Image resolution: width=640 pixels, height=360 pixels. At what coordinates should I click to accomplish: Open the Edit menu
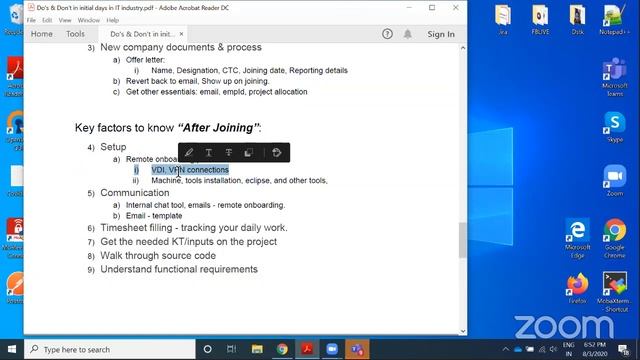(x=47, y=20)
